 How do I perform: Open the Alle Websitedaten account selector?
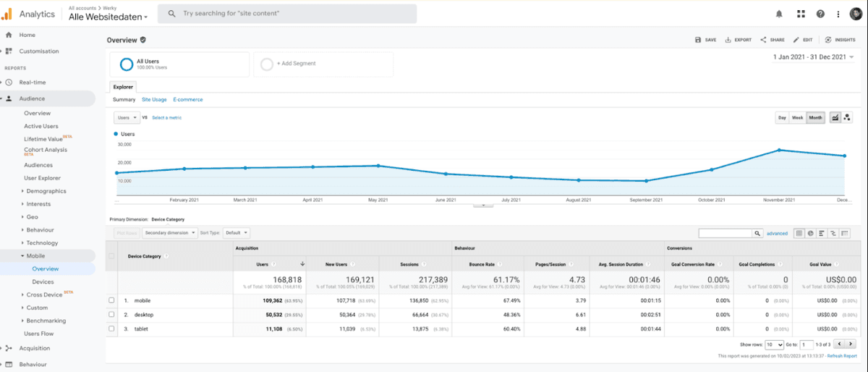click(109, 17)
